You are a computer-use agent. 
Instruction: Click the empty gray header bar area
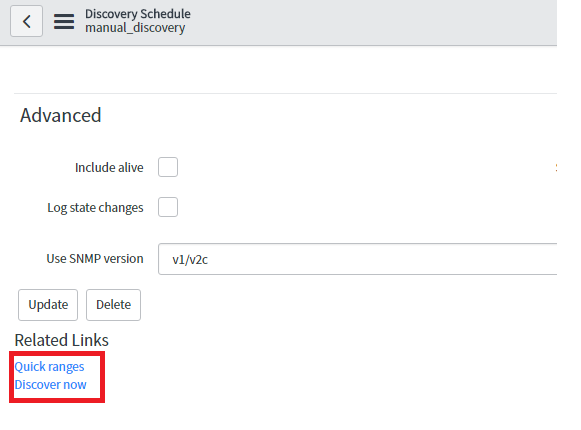click(x=371, y=22)
